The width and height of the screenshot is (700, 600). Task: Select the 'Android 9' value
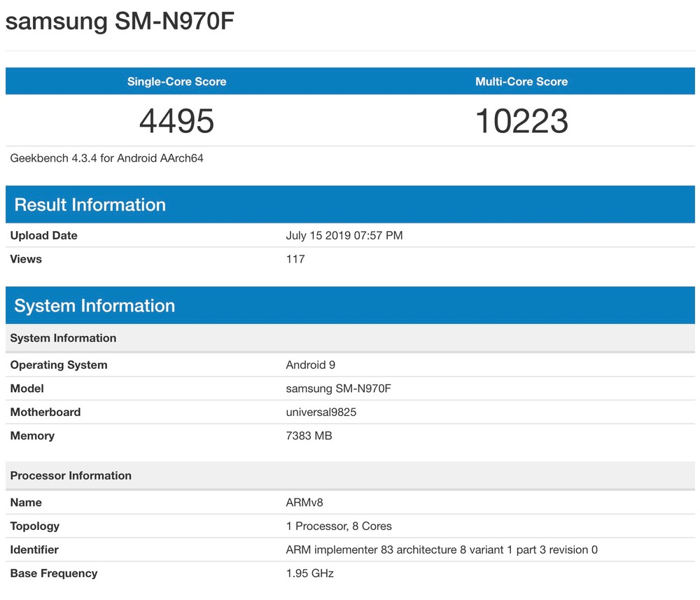(310, 365)
